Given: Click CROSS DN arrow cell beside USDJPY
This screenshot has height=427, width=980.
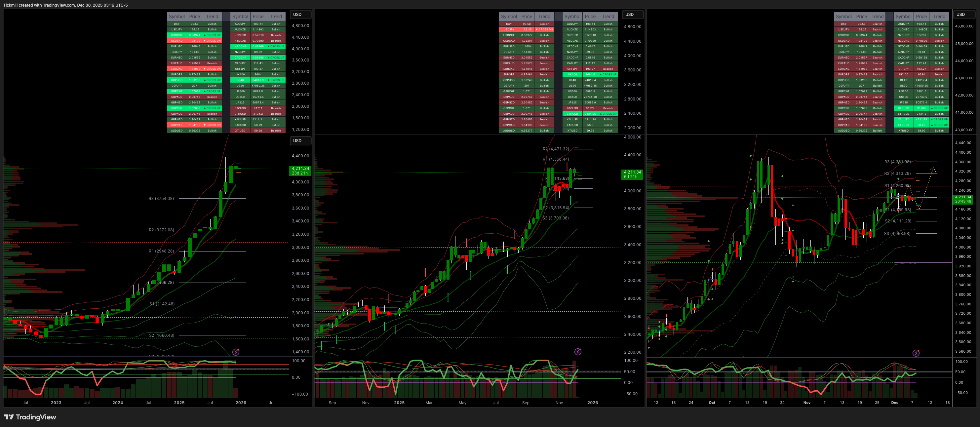Looking at the screenshot, I should [x=544, y=29].
